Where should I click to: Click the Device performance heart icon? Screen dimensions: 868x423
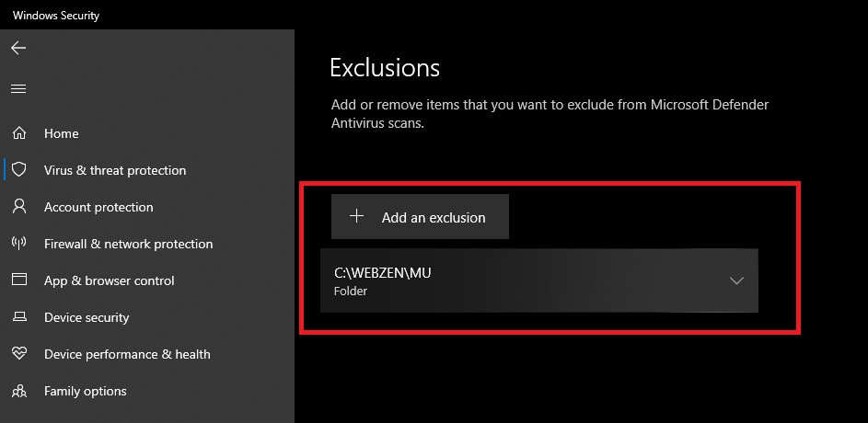pyautogui.click(x=18, y=354)
